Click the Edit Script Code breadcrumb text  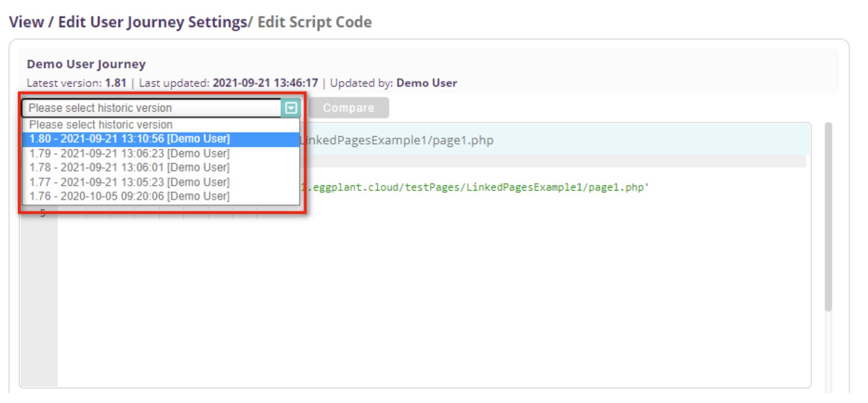click(315, 22)
